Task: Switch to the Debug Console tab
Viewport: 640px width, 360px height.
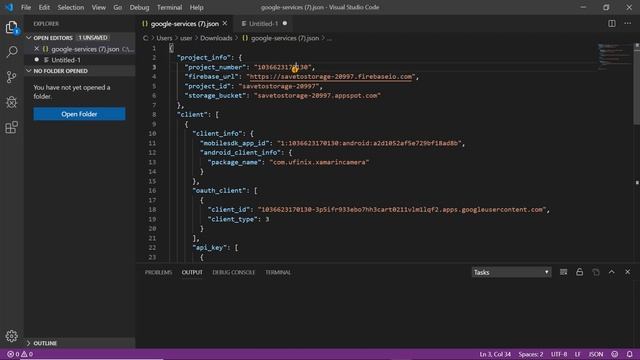Action: [233, 272]
